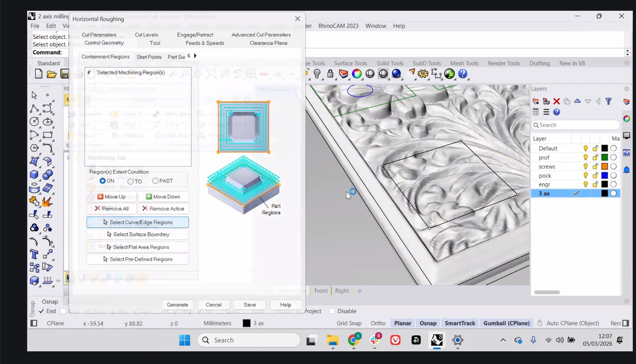The height and width of the screenshot is (364, 636).
Task: Select the TO extent condition
Action: click(x=130, y=181)
